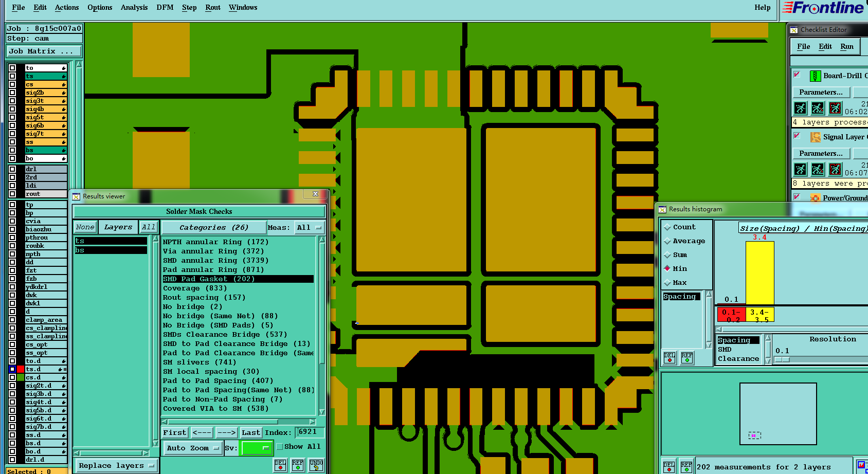This screenshot has width=868, height=474.
Task: Click the Board-Drill check drill icon
Action: tap(815, 76)
